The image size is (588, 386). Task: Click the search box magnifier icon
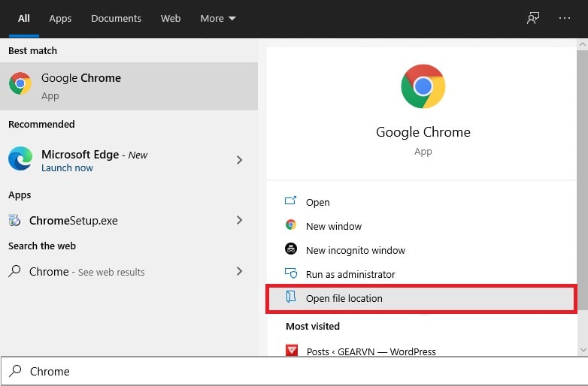[15, 371]
